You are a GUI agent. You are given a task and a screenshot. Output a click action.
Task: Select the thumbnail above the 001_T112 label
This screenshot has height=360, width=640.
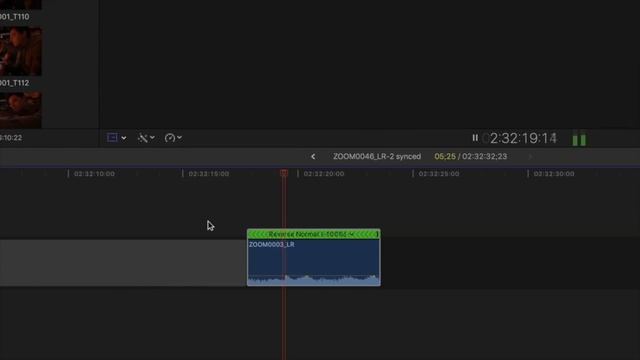(20, 51)
